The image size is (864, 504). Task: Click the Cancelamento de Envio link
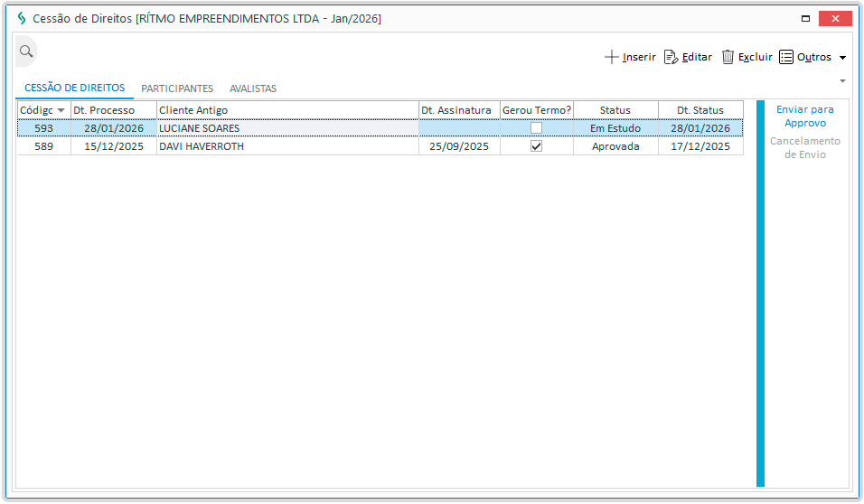pyautogui.click(x=805, y=147)
